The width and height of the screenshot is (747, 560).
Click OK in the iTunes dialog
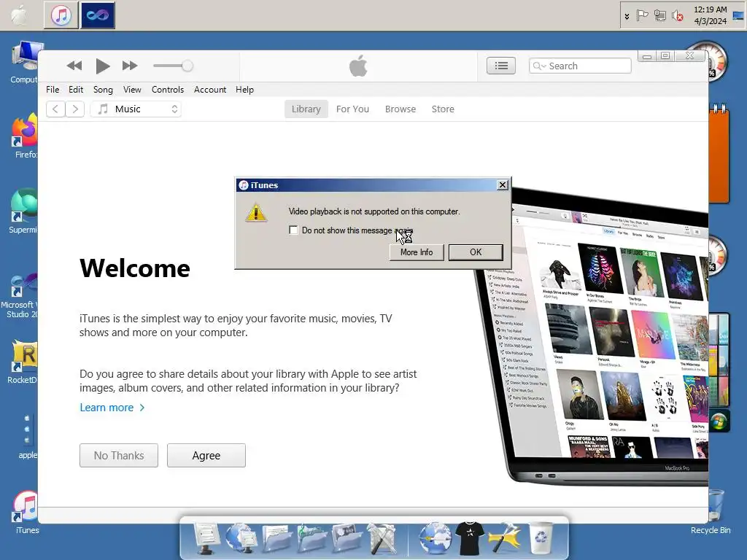(x=476, y=252)
